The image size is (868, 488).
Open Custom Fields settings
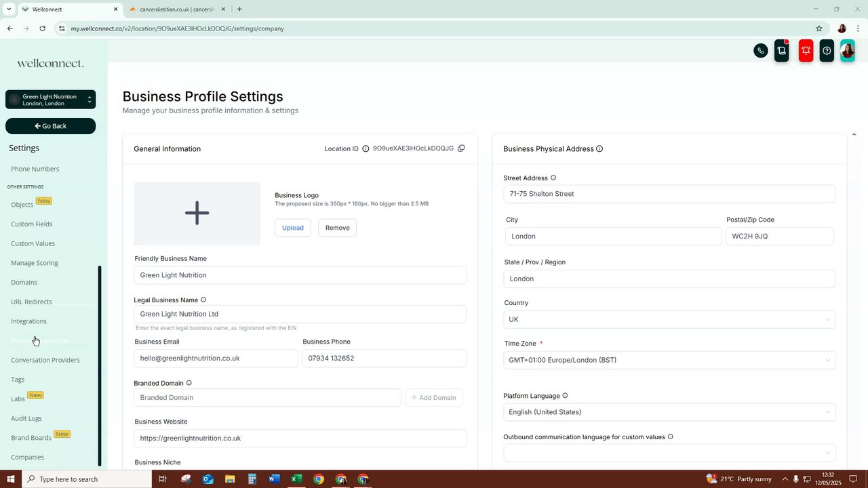32,224
